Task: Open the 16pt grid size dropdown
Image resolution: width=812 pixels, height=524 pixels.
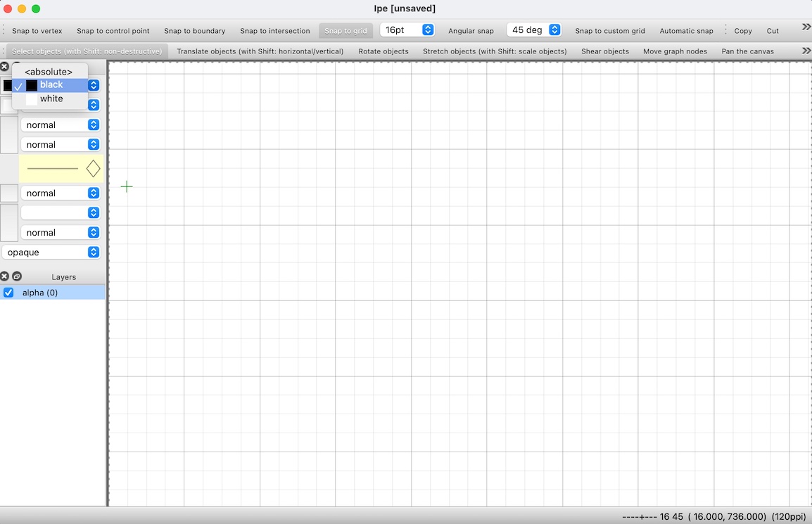Action: pos(407,30)
